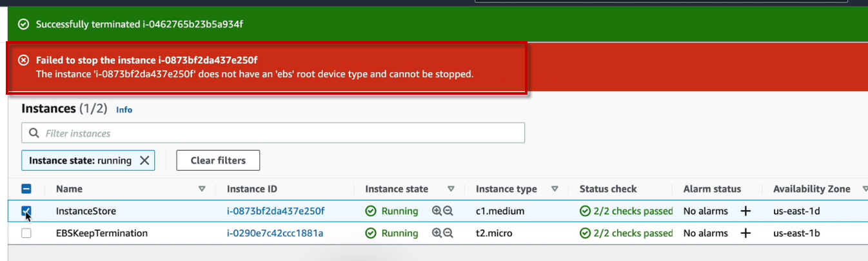Add alarm plus icon for EBSKeepTermination
Viewport: 868px width, 261px height.
[745, 233]
